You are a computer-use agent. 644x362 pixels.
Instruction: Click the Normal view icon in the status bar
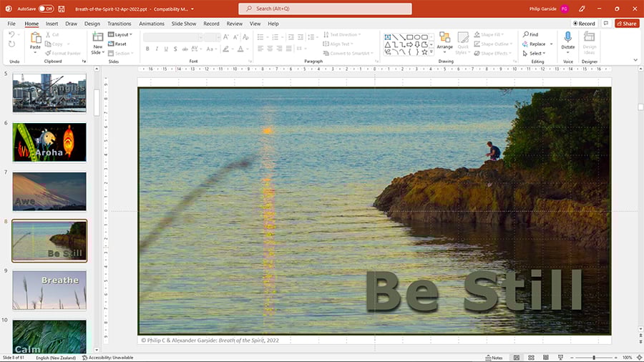516,358
